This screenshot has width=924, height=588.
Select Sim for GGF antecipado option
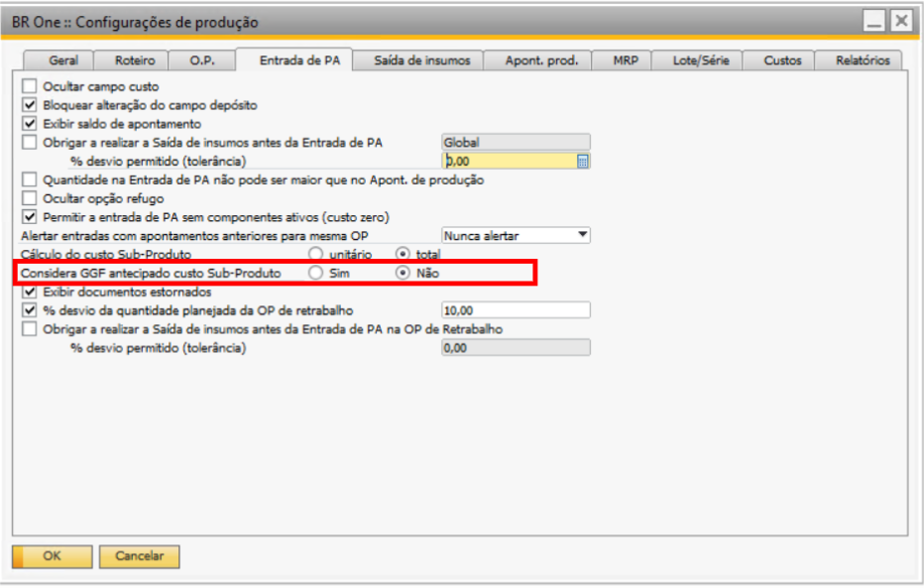click(316, 273)
